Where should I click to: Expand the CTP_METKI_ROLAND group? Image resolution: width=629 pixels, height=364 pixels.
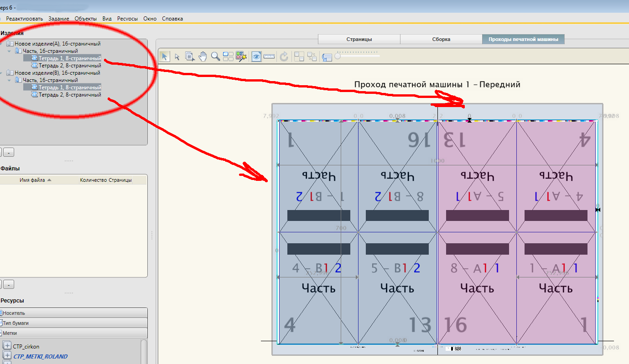[x=7, y=356]
